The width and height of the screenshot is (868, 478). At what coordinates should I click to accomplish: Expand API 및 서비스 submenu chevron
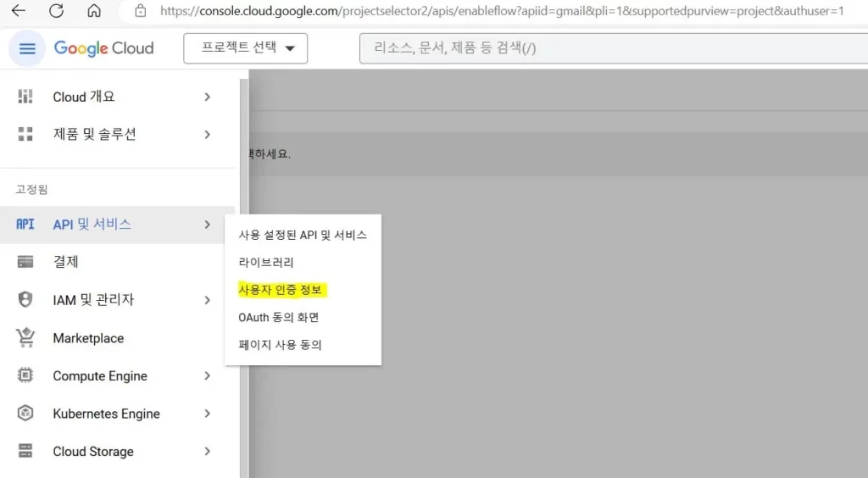[x=207, y=225]
